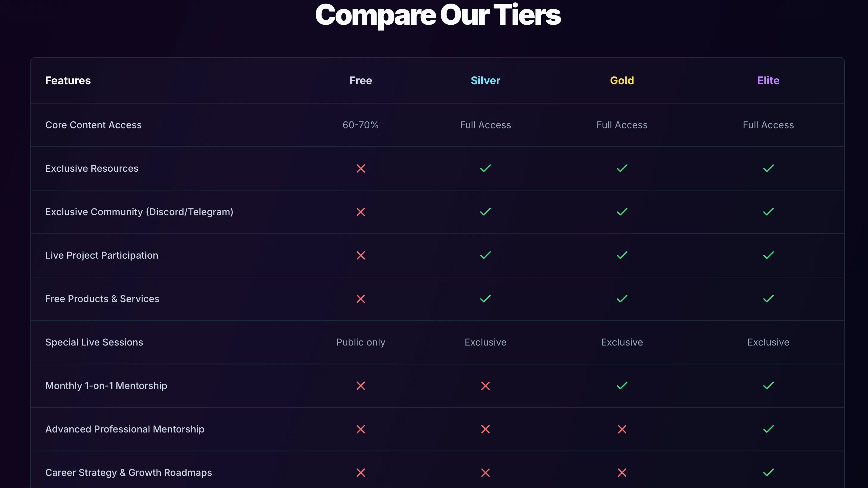Click the Core Content Access feature label

pyautogui.click(x=93, y=125)
